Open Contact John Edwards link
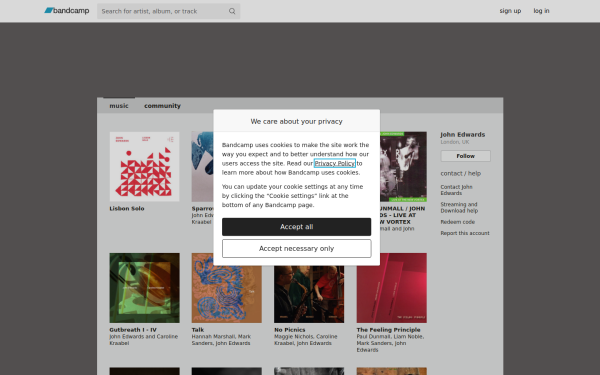The image size is (600, 375). 456,190
